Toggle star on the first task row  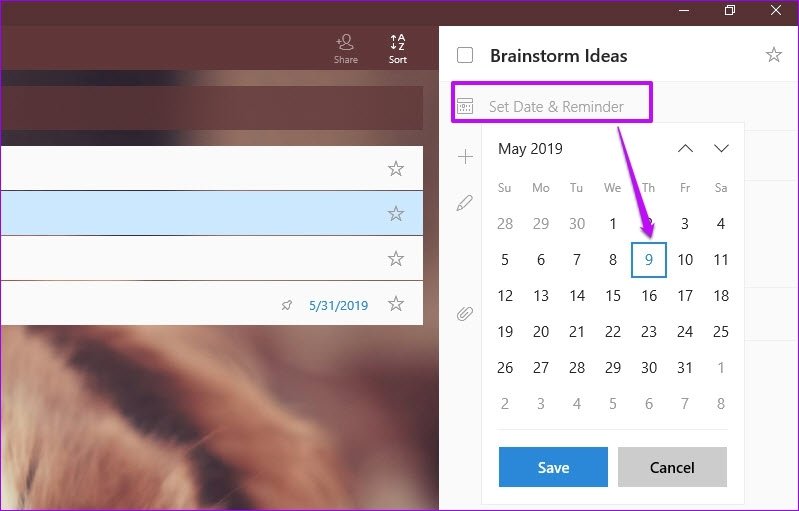[x=396, y=169]
